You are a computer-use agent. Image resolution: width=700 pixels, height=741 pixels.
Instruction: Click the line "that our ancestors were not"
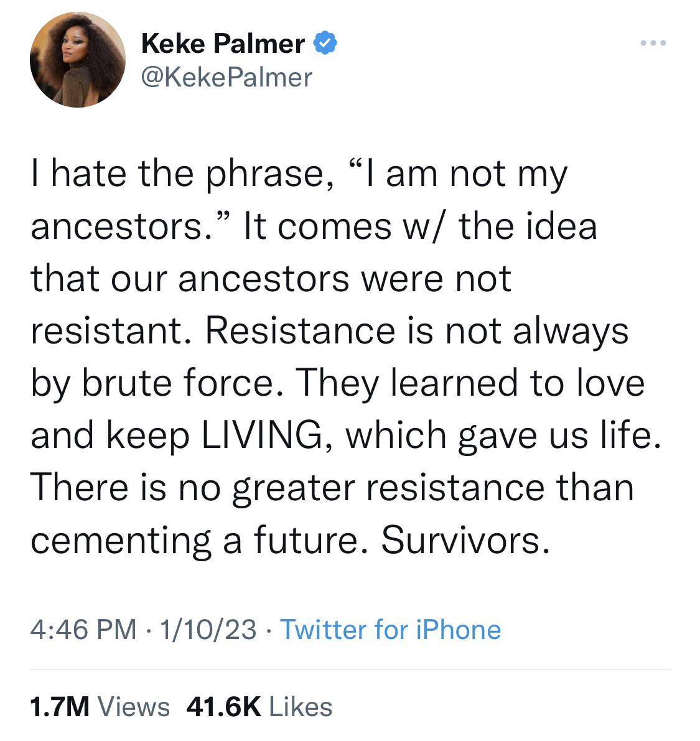[x=271, y=278]
